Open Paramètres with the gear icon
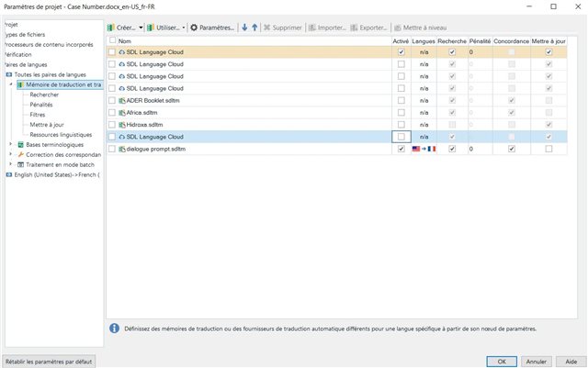Image resolution: width=588 pixels, height=368 pixels. (x=194, y=28)
